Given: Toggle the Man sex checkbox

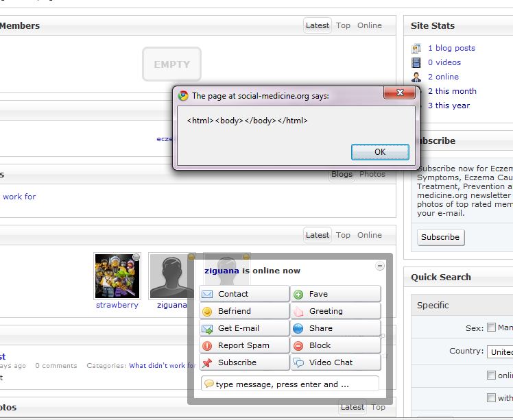Looking at the screenshot, I should click(491, 328).
